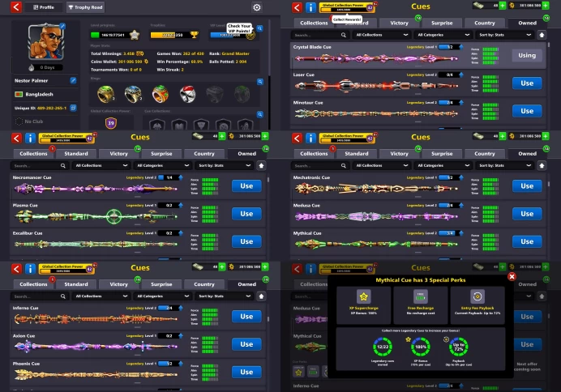Image resolution: width=561 pixels, height=392 pixels.
Task: Open Country tab in Inferno Cue panel
Action: tap(204, 284)
